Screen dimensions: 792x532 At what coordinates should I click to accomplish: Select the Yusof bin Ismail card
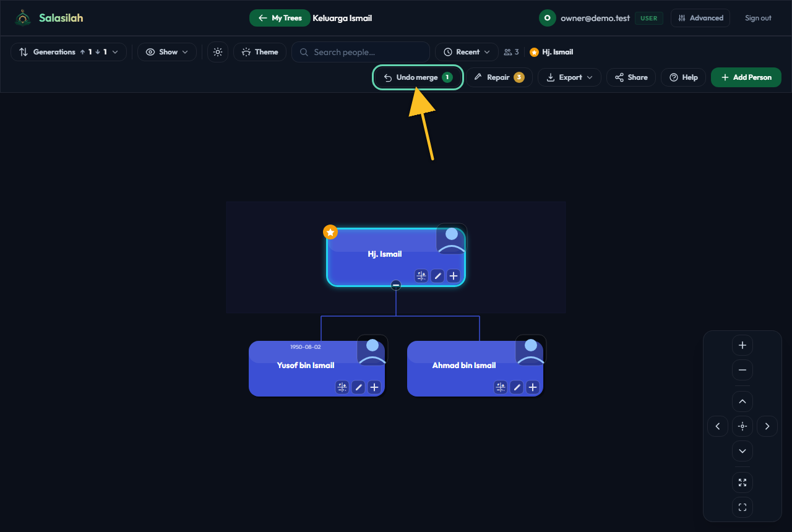(317, 369)
